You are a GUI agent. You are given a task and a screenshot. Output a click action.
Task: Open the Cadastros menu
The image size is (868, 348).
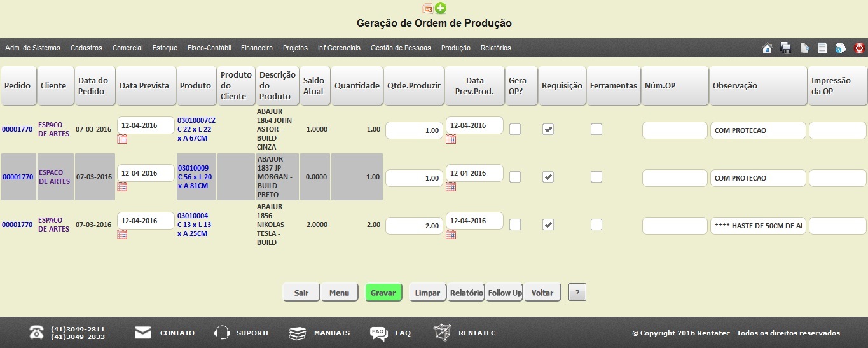[x=86, y=48]
